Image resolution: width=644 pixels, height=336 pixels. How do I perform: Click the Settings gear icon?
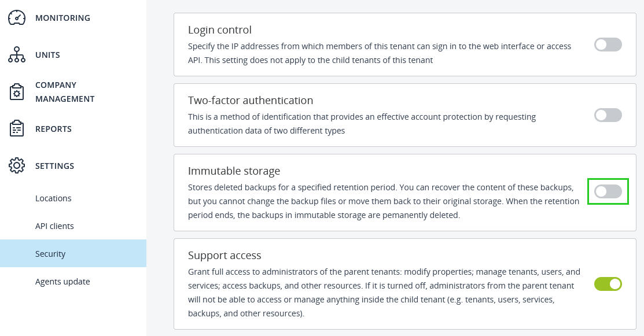tap(17, 166)
